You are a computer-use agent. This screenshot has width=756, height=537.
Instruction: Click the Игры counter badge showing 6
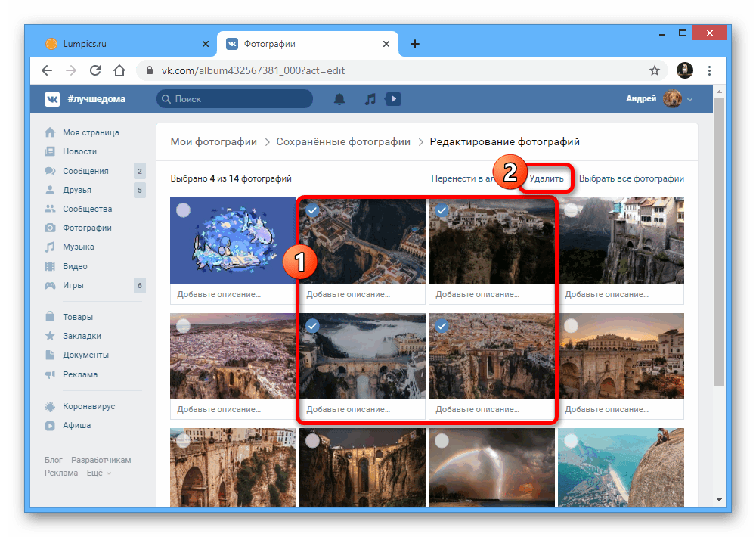[140, 285]
